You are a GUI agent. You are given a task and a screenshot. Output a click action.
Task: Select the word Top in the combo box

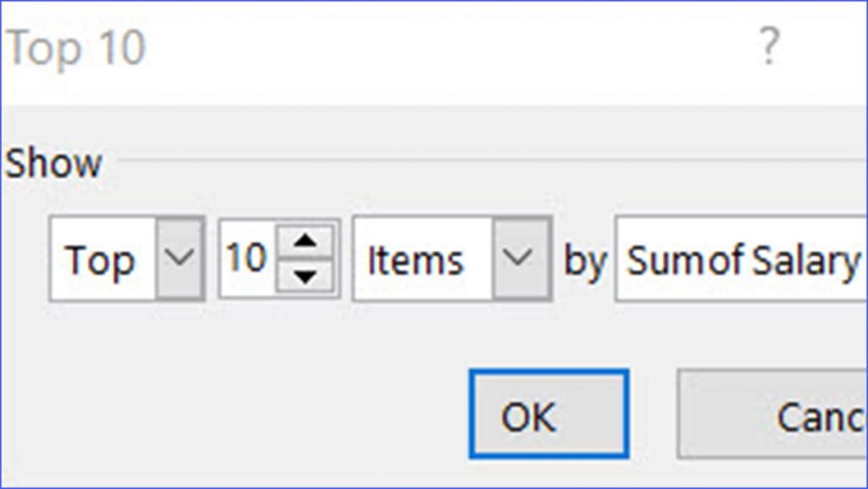(102, 259)
